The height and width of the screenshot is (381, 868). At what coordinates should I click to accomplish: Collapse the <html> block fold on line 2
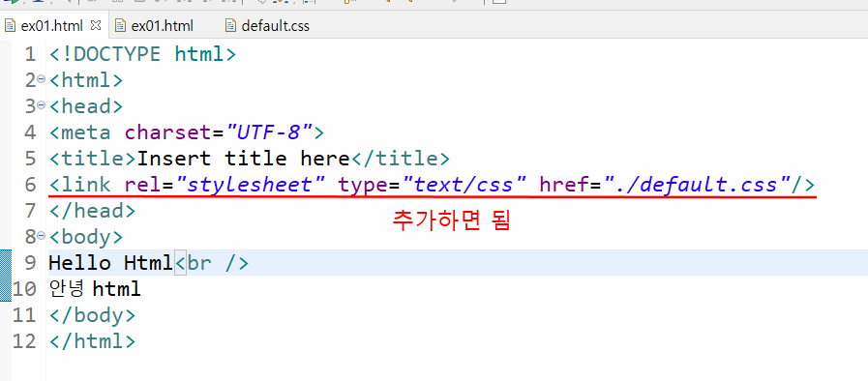click(42, 80)
